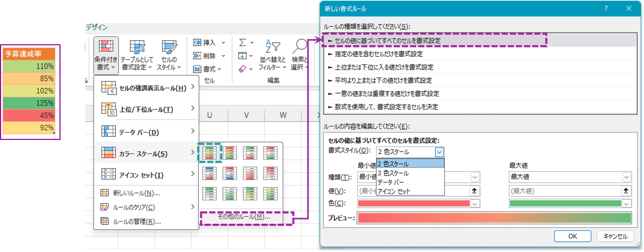The image size is (644, 252).
Task: Click the eraser clear icon
Action: (242, 69)
